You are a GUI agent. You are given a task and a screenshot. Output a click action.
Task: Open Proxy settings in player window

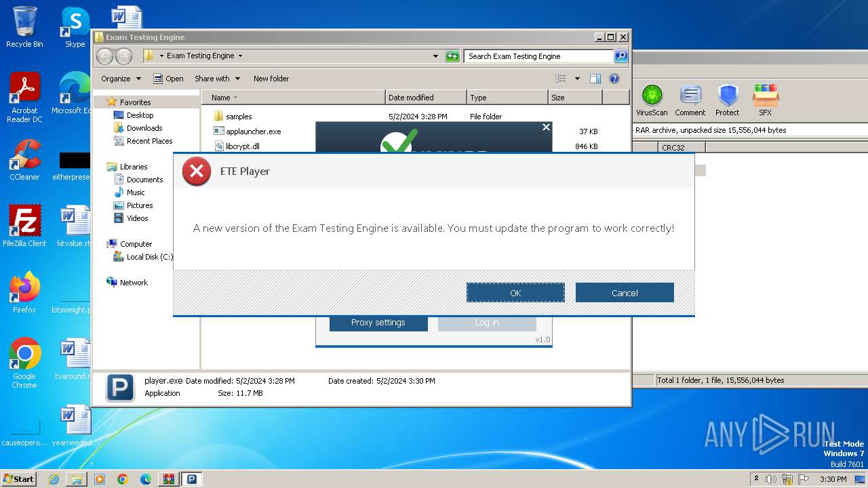pos(378,323)
